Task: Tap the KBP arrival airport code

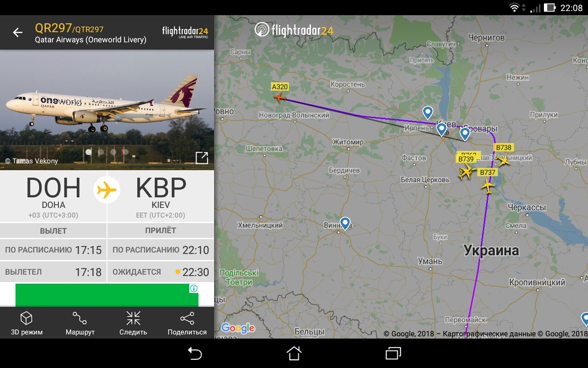Action: (161, 188)
